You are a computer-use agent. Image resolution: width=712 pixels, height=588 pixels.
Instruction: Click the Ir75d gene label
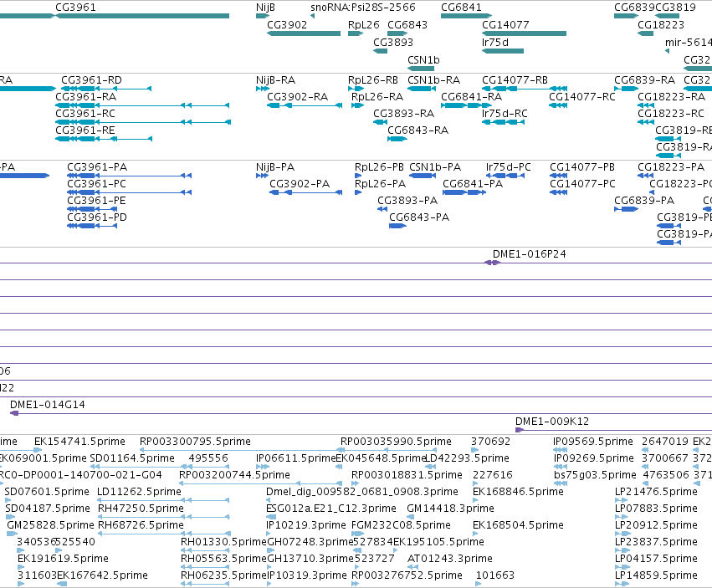495,43
